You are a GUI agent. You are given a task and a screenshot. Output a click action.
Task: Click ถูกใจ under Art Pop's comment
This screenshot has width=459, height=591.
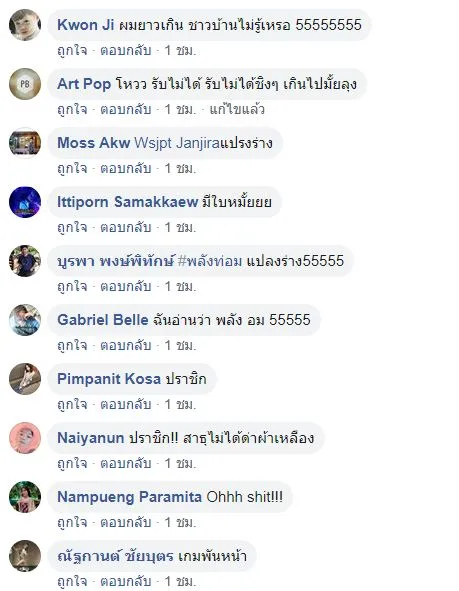click(x=72, y=109)
